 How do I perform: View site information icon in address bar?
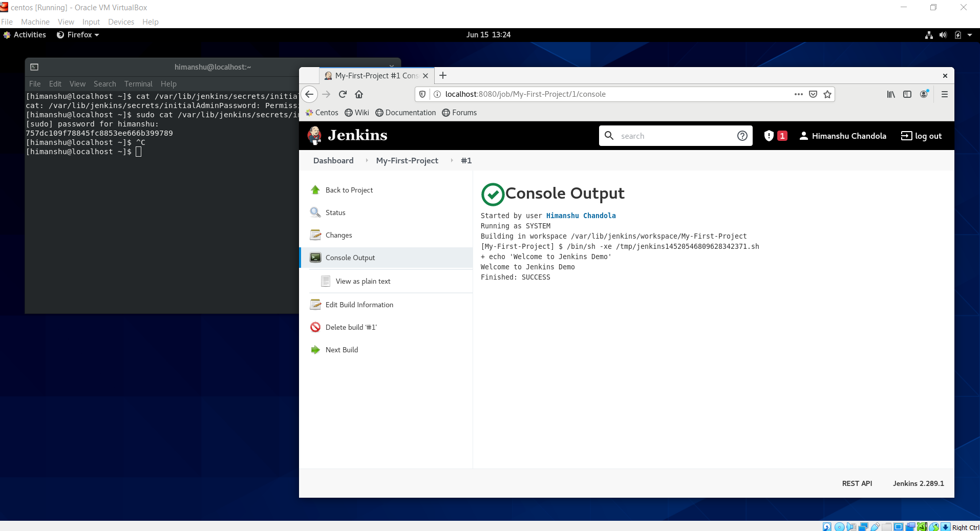click(437, 94)
